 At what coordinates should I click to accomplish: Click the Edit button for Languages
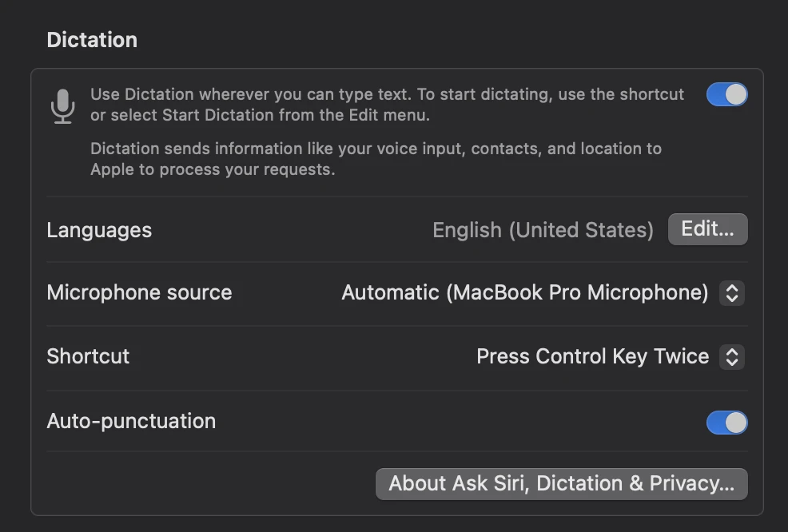(x=707, y=229)
